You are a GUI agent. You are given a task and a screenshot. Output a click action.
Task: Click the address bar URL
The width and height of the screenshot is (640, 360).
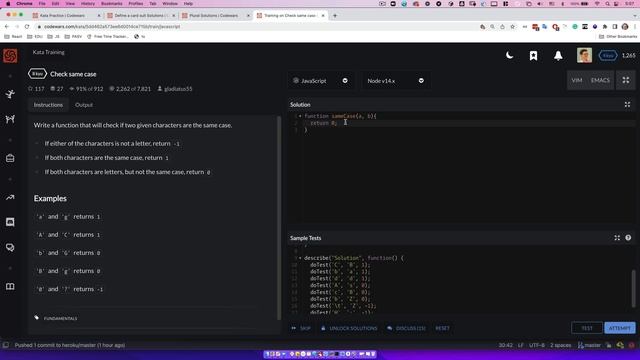(112, 27)
